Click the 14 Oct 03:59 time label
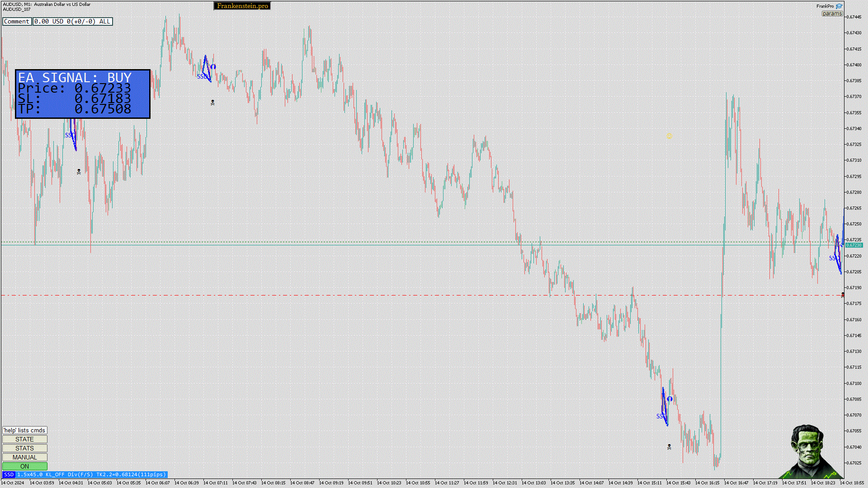 [42, 483]
